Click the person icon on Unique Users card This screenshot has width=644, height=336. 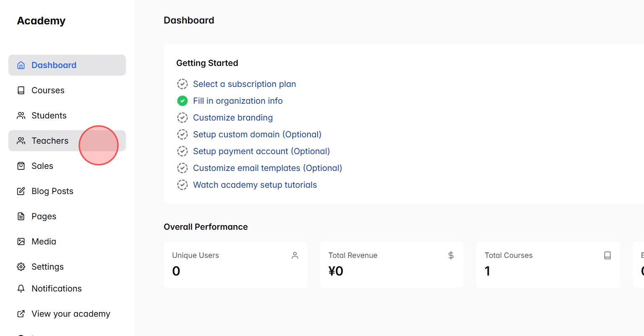click(295, 255)
